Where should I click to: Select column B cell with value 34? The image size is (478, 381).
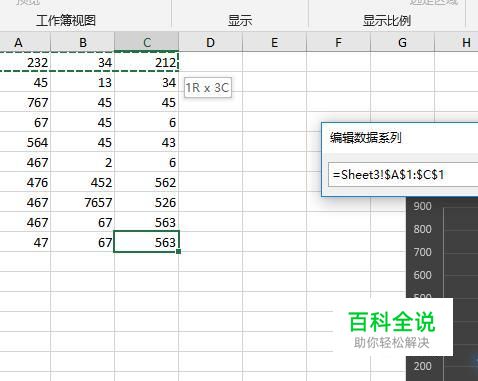pos(82,62)
